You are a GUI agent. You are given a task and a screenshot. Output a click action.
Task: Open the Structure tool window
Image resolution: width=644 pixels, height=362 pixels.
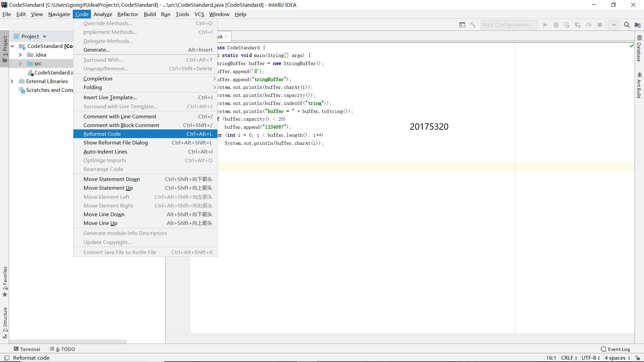click(x=5, y=322)
